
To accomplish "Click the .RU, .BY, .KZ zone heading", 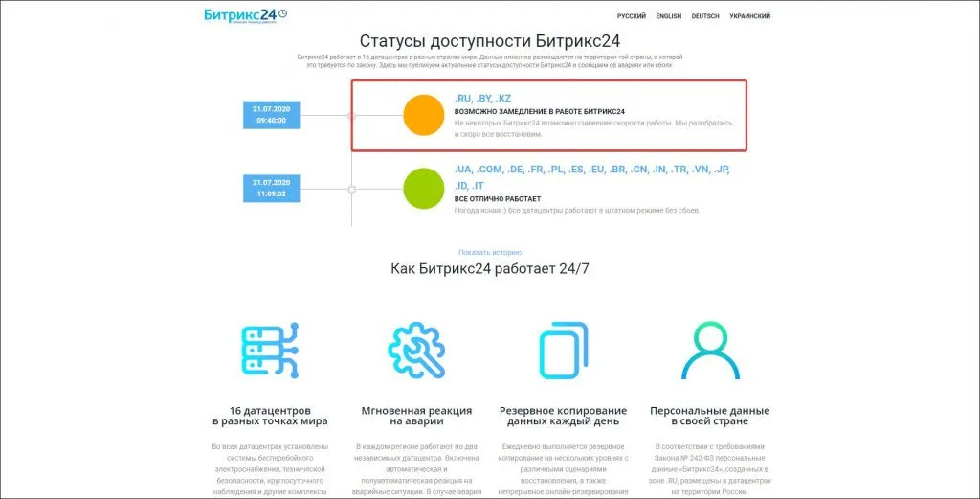I will pos(482,99).
